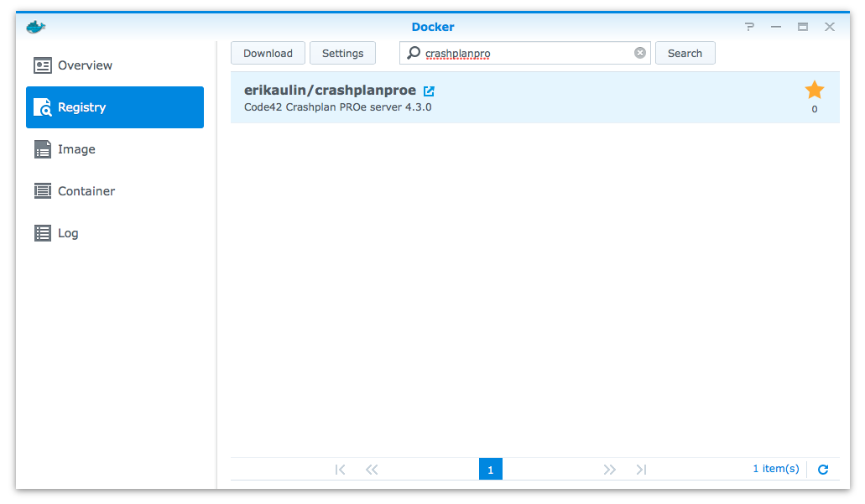
Task: Click the Docker whale logo icon
Action: pyautogui.click(x=36, y=27)
